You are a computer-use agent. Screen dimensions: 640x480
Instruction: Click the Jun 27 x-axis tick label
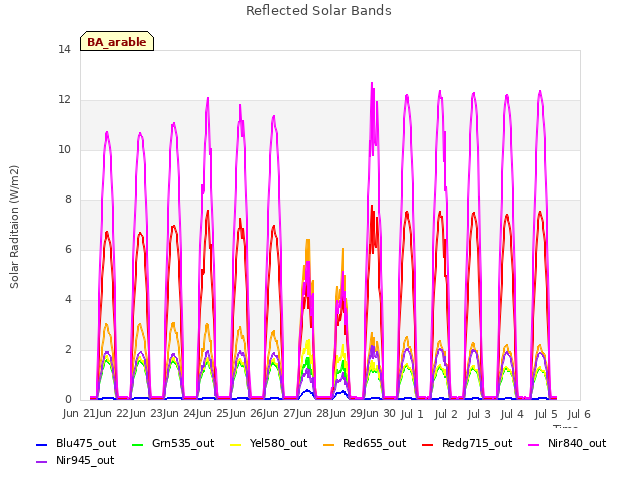point(279,413)
